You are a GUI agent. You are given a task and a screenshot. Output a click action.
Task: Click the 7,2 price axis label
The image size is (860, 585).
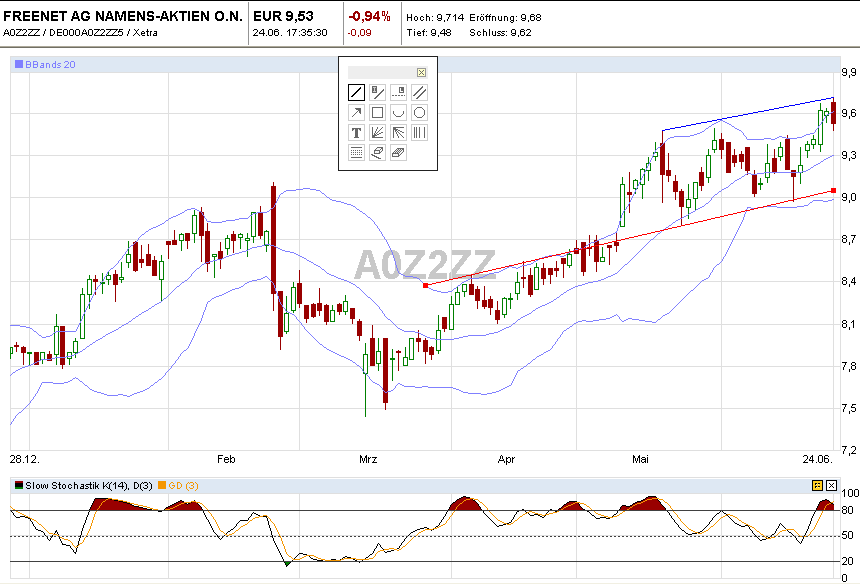click(848, 451)
